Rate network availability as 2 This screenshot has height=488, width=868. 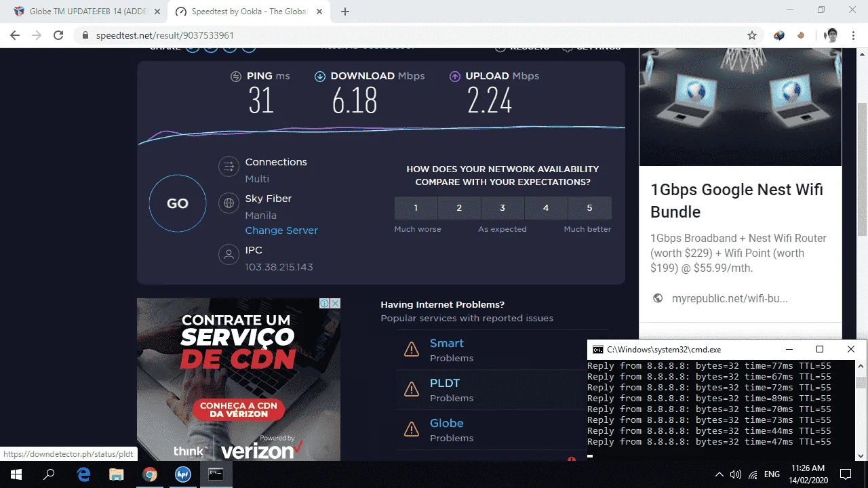(x=459, y=208)
